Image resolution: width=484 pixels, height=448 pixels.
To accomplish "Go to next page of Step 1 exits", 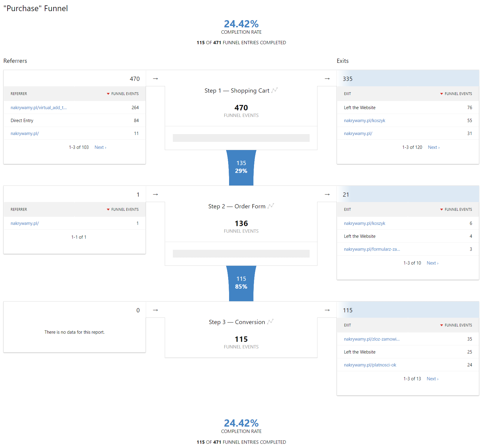I will [x=433, y=147].
